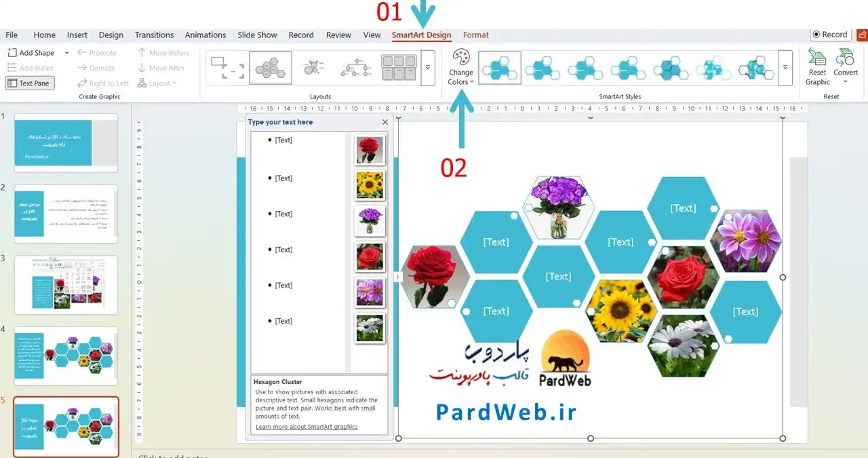
Task: Switch to the Format tab
Action: [476, 35]
